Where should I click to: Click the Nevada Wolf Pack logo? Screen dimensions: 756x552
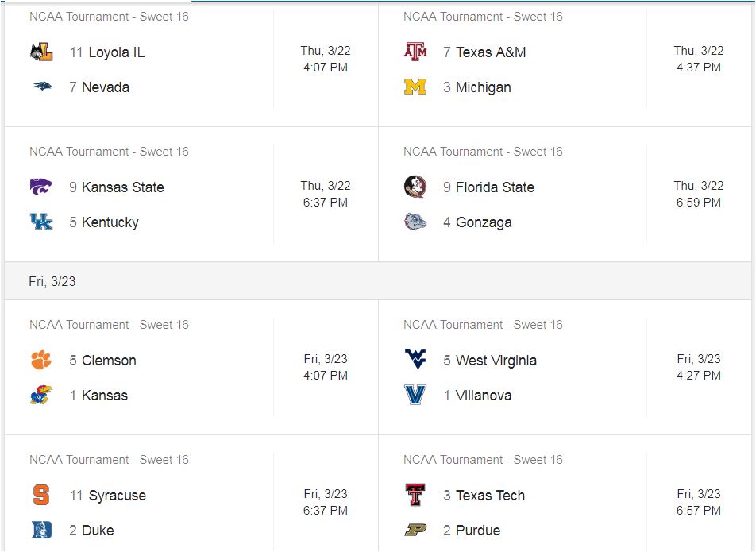[42, 87]
